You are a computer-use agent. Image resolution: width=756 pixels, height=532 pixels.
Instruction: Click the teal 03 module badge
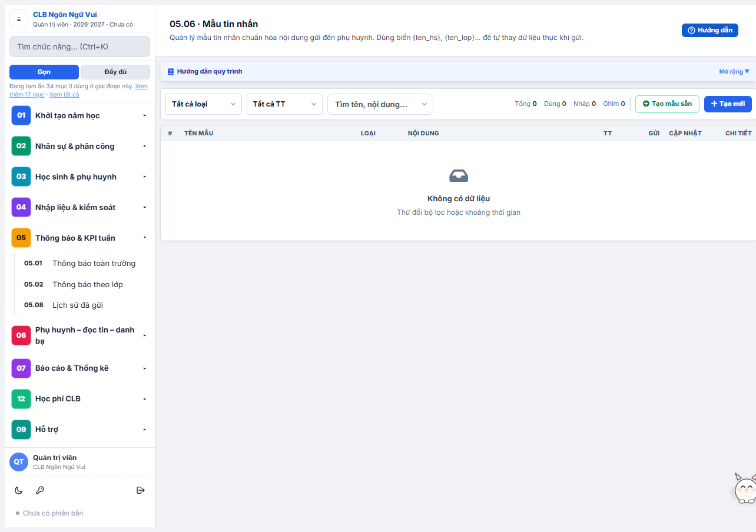point(21,177)
